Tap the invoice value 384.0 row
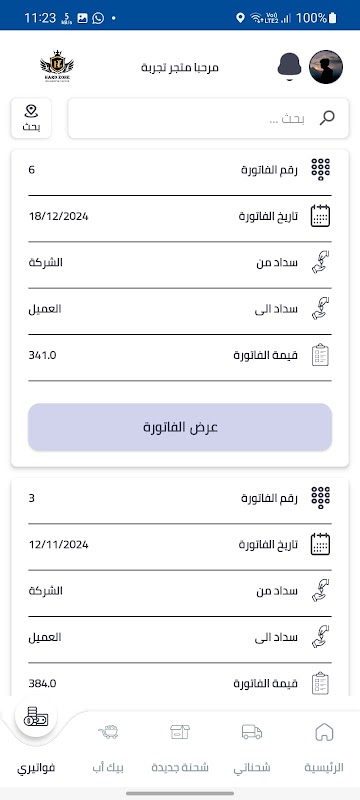Viewport: 360px width, 800px height. [180, 684]
